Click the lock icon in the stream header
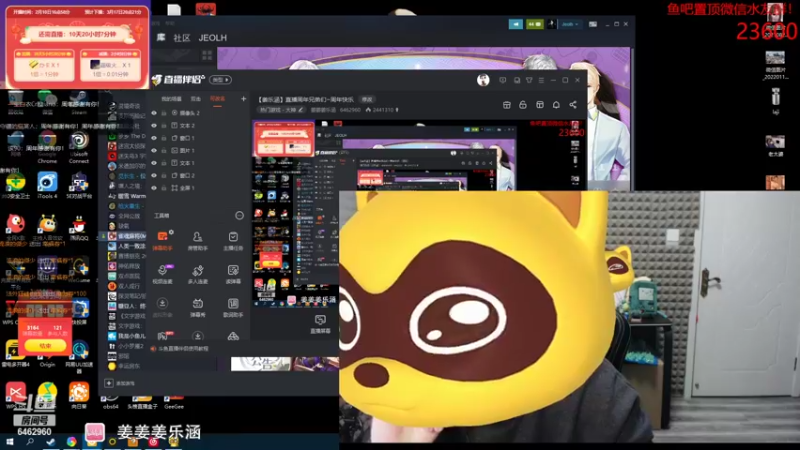 click(x=523, y=105)
